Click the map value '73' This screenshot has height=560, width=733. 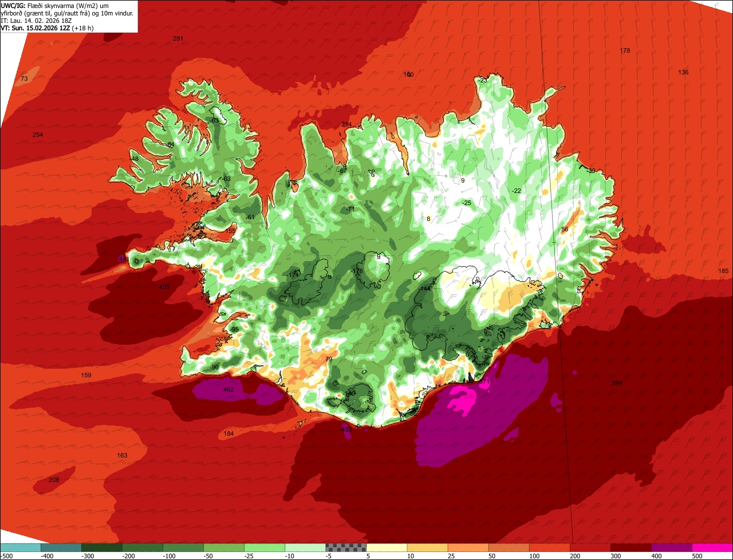pos(24,78)
